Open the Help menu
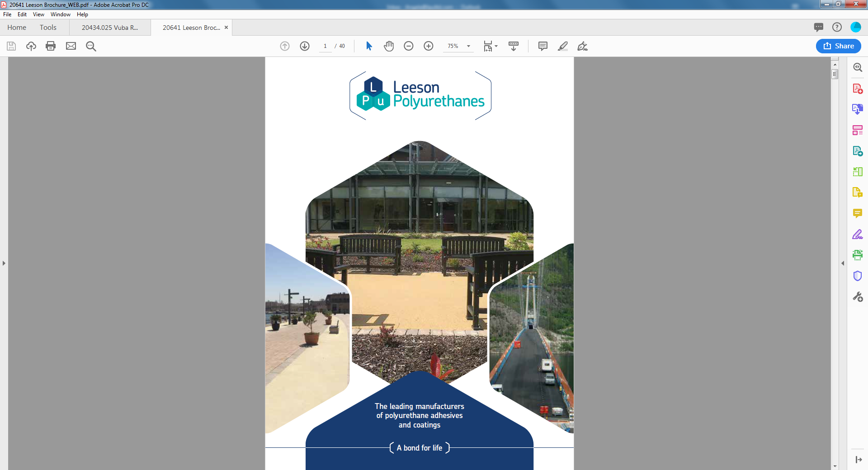 click(x=82, y=14)
